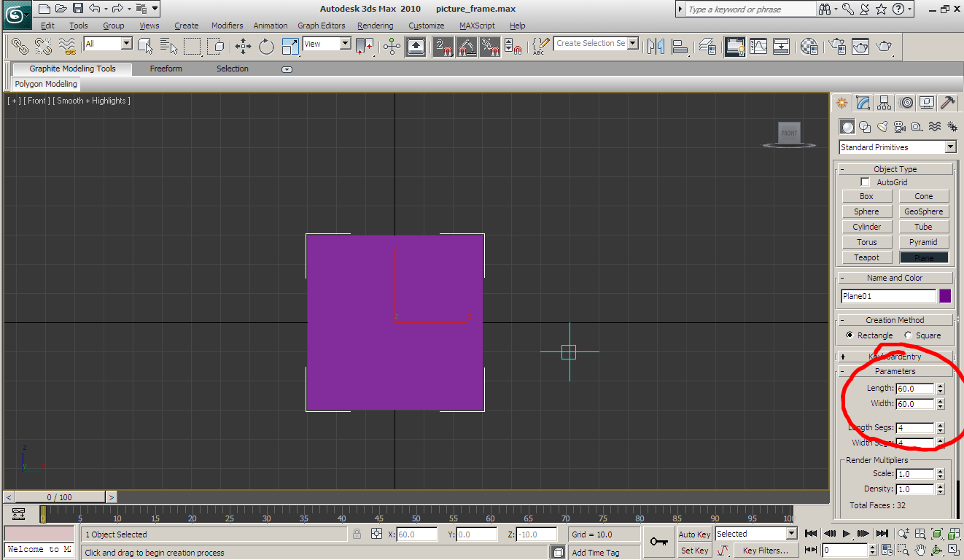This screenshot has width=964, height=560.
Task: Switch to the Freeform tab
Action: pos(166,69)
